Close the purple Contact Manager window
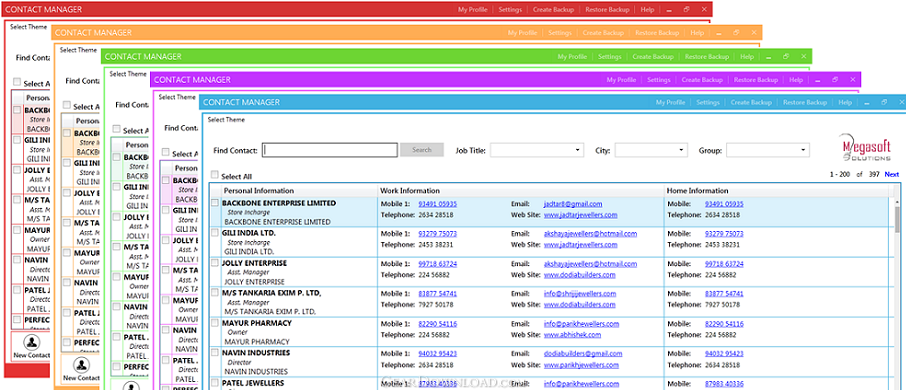 click(x=852, y=79)
